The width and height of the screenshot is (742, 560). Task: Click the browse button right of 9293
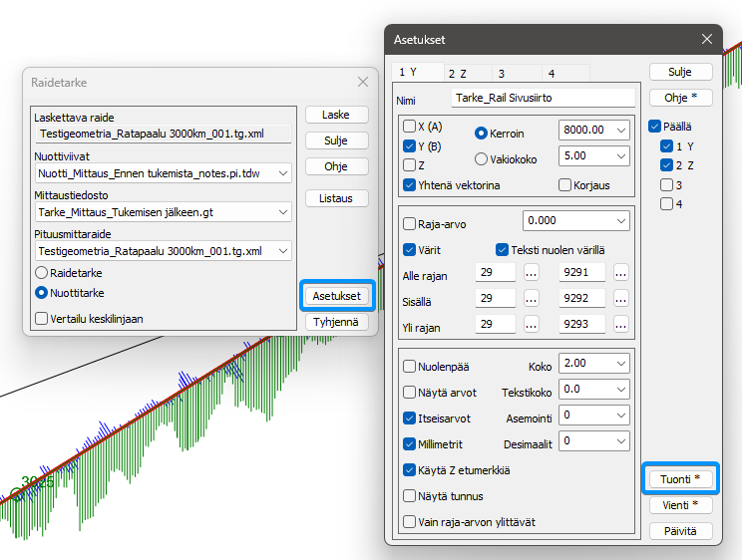click(x=621, y=326)
